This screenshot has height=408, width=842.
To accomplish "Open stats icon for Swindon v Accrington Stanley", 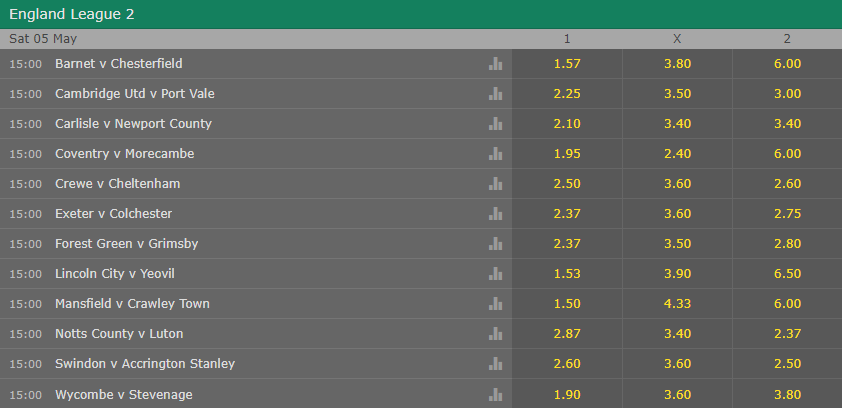I will click(x=495, y=364).
